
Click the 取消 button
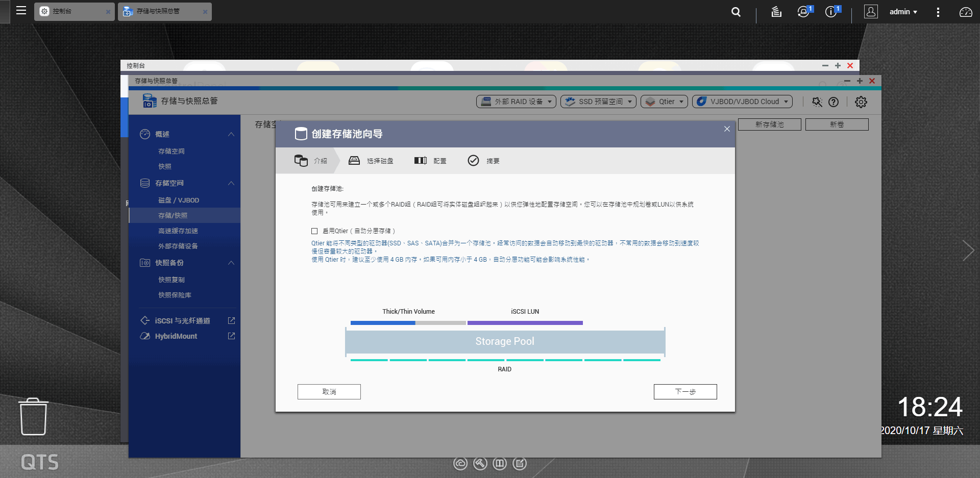[x=329, y=392]
